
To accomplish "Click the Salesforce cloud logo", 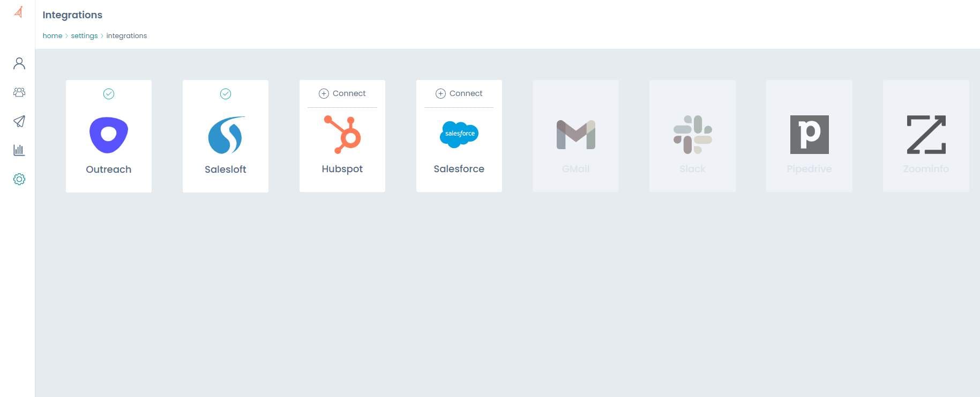I will point(459,134).
